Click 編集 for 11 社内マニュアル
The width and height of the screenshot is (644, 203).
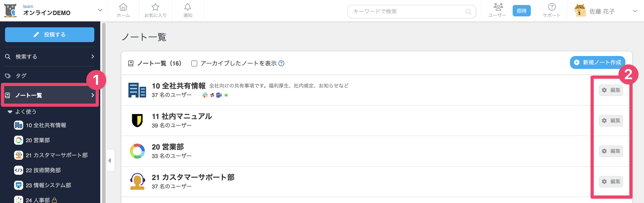click(611, 121)
